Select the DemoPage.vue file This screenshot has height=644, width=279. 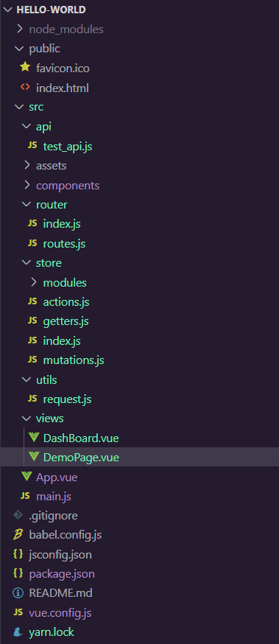(x=140, y=457)
